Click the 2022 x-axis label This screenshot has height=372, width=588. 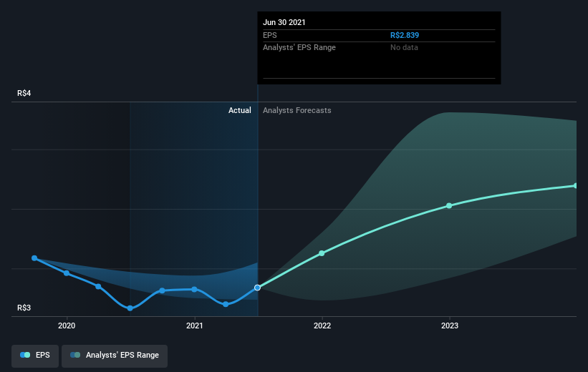coord(322,326)
